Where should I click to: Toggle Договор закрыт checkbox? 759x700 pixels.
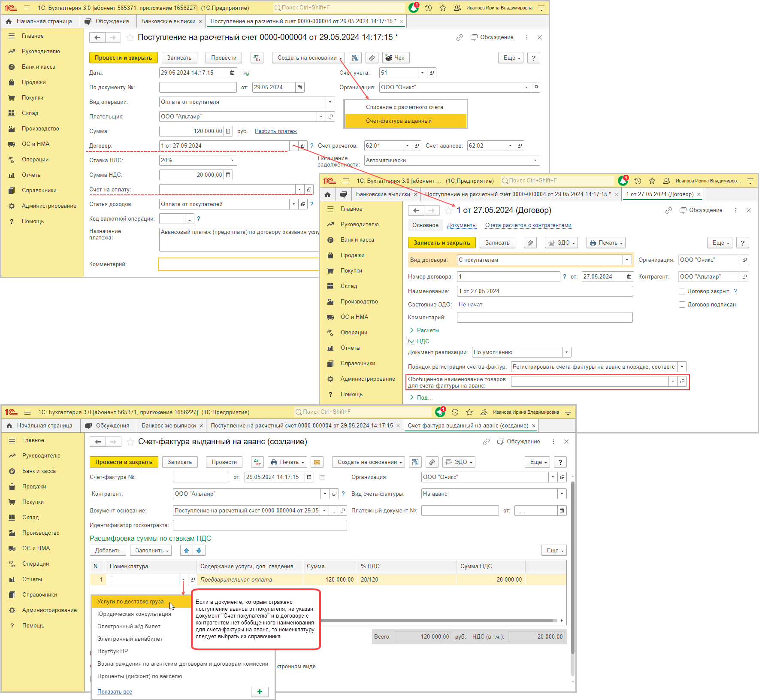(682, 291)
